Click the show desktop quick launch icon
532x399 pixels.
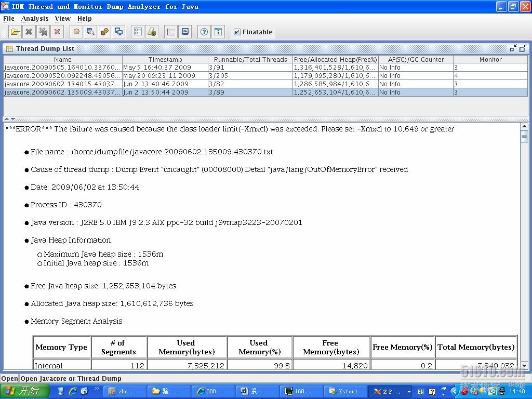[60, 391]
